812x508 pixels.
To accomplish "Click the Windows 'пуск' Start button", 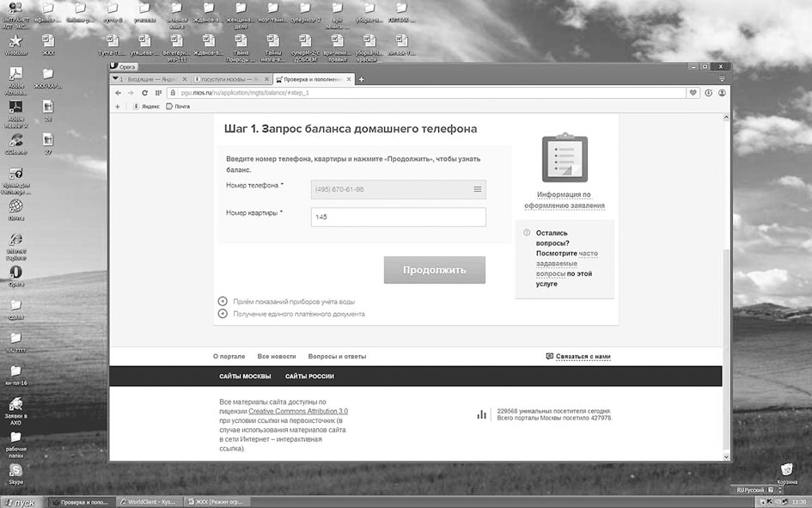I will pyautogui.click(x=22, y=501).
